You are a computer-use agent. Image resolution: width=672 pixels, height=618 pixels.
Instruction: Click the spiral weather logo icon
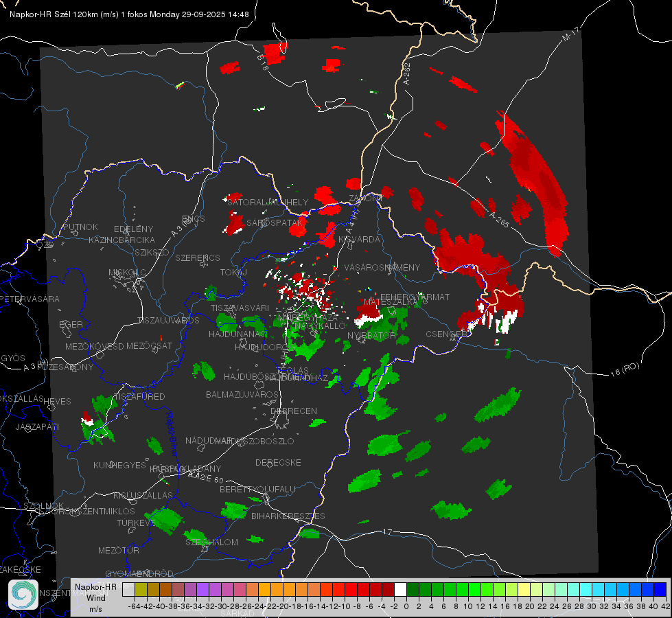point(23,595)
